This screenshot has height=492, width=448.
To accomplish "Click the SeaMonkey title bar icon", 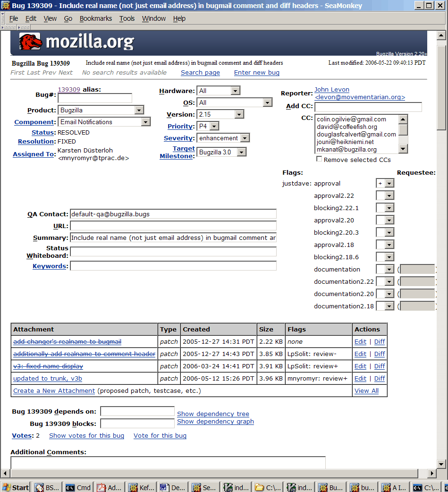I will (x=6, y=5).
